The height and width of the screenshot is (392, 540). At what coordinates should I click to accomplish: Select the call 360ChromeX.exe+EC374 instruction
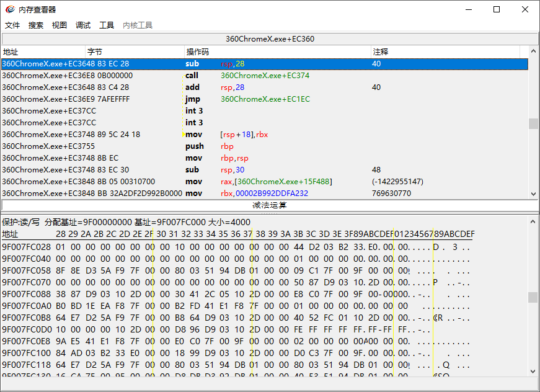(x=265, y=76)
